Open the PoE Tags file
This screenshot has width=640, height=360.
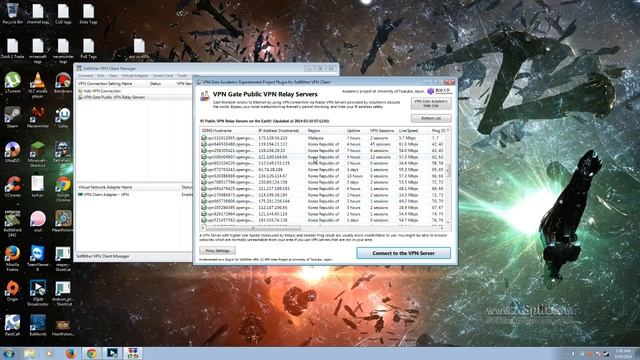[x=88, y=48]
